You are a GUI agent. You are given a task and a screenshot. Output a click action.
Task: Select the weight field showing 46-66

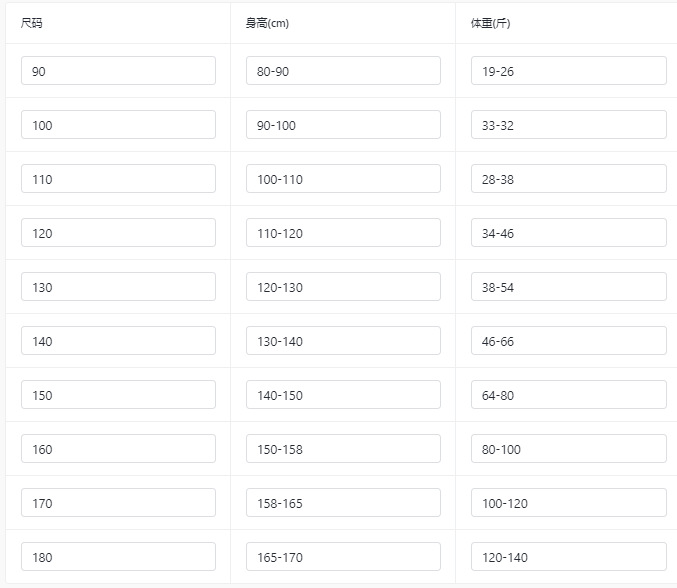(569, 341)
